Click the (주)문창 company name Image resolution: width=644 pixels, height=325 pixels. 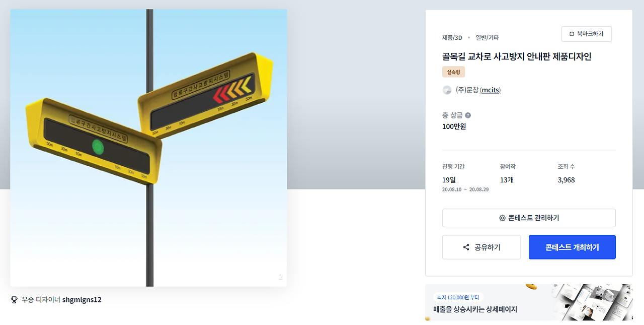pos(467,90)
